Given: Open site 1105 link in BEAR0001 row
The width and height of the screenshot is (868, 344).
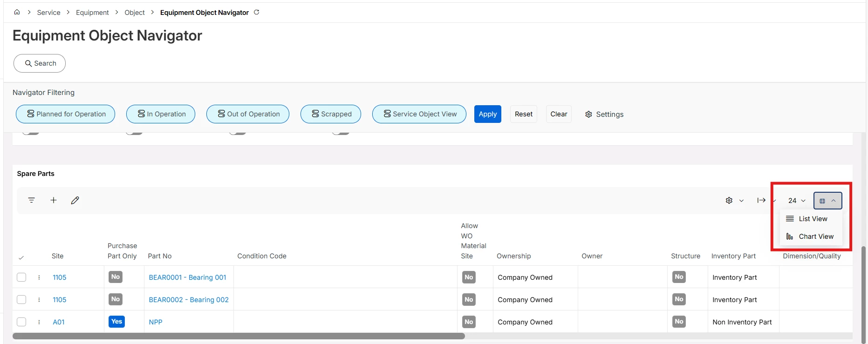Looking at the screenshot, I should coord(60,277).
